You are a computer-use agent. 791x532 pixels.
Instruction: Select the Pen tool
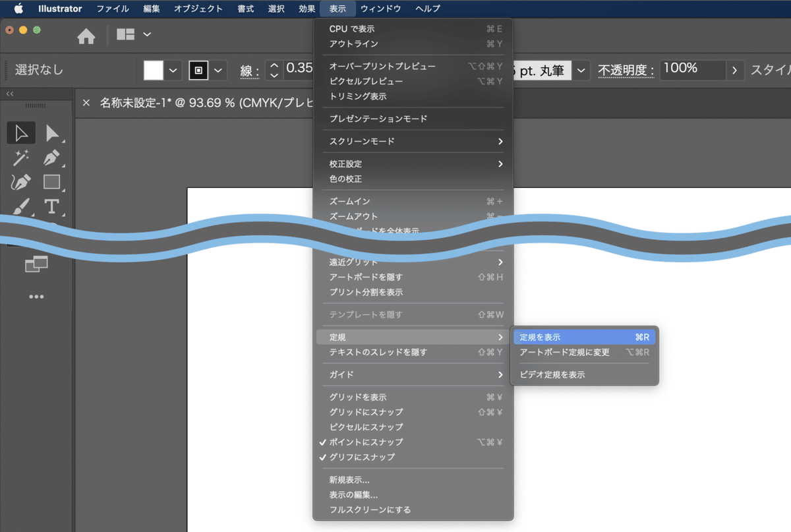(x=53, y=158)
